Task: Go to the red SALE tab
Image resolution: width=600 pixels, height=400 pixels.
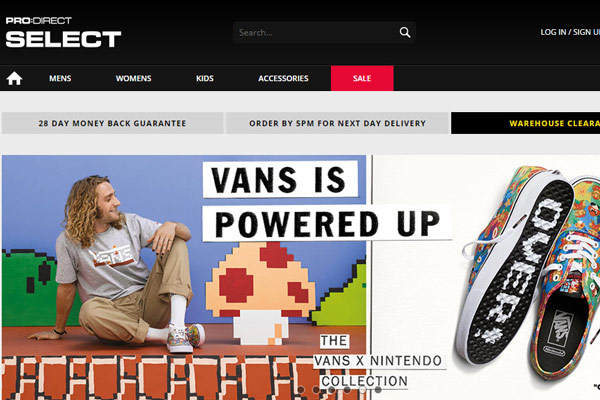Action: pyautogui.click(x=362, y=78)
